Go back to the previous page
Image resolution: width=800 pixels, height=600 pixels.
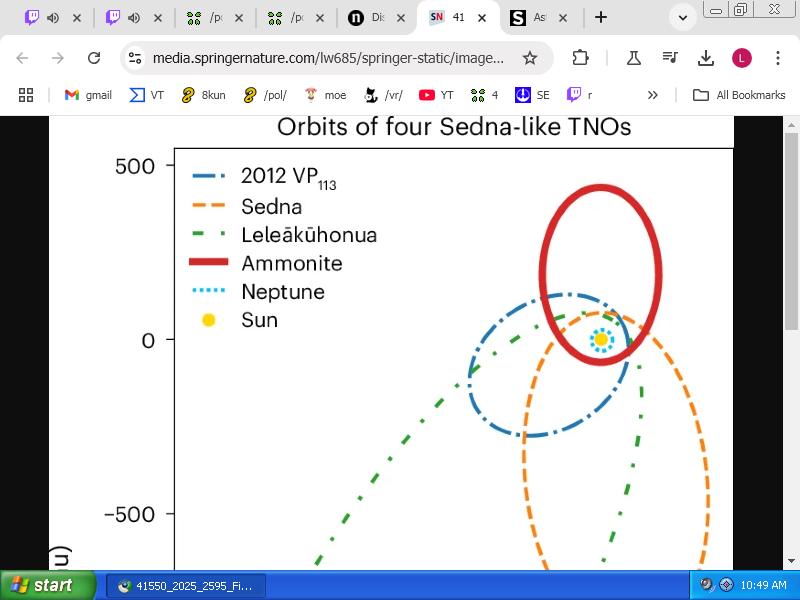22,58
